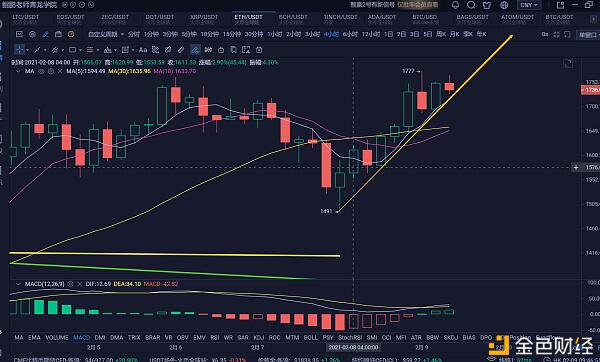Open the skin theme shirt icon

(x=487, y=5)
